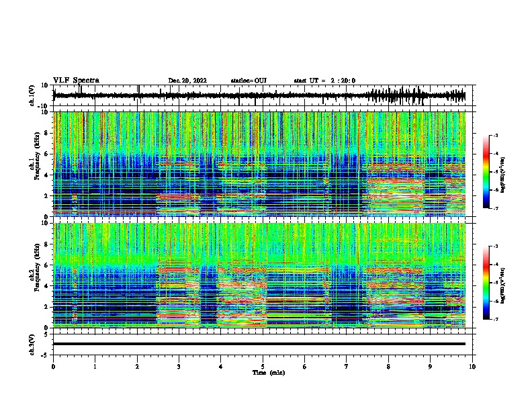Click tick label "8" on the time axis
This screenshot has height=411, width=532.
tap(388, 367)
